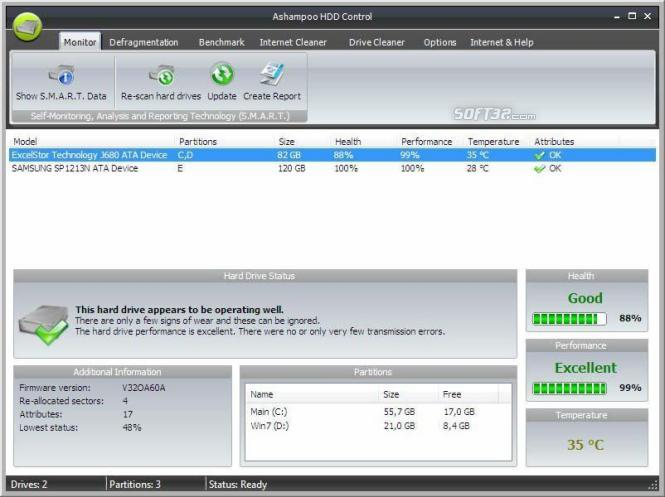Screen dimensions: 665x497
Task: Click the green check icon in ExcelStor row
Action: pyautogui.click(x=539, y=155)
